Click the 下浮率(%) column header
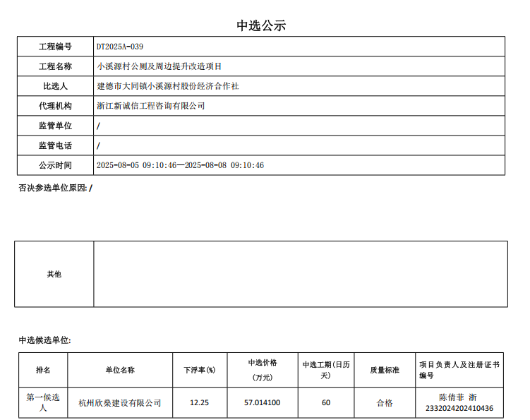 click(x=200, y=370)
